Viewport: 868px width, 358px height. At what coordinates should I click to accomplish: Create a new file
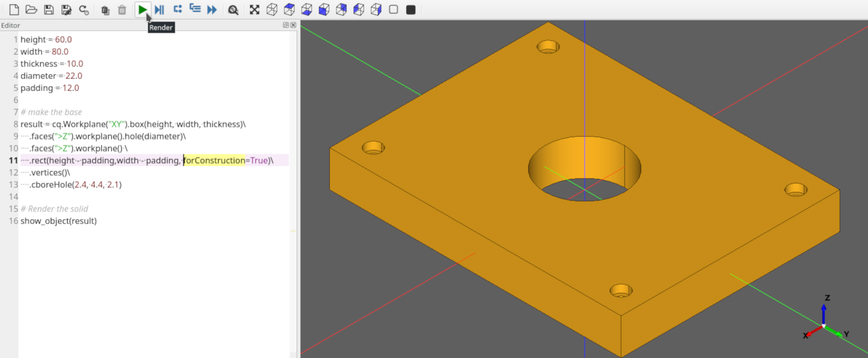click(x=14, y=10)
